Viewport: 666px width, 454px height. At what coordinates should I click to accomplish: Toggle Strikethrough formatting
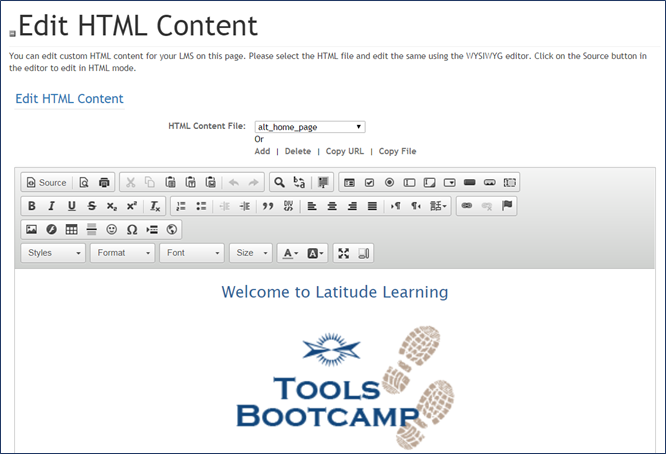pos(92,206)
